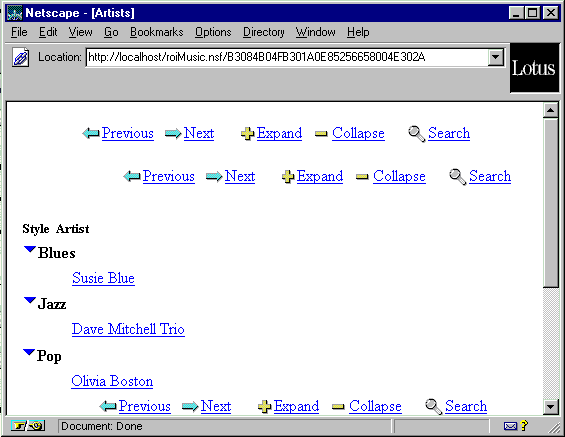
Task: Open the Help menu
Action: [358, 32]
